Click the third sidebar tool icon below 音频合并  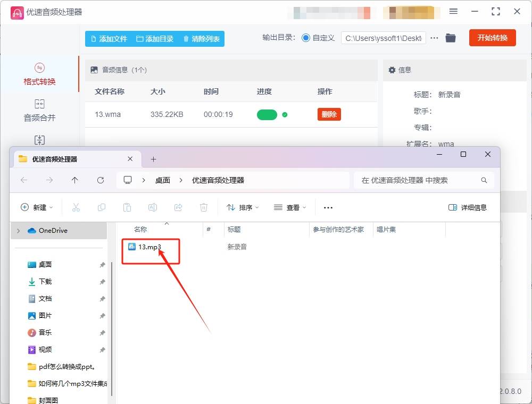(39, 140)
